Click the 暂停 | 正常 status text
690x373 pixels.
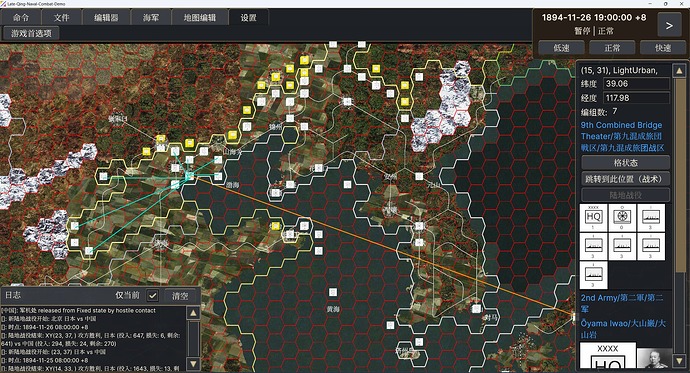(594, 31)
